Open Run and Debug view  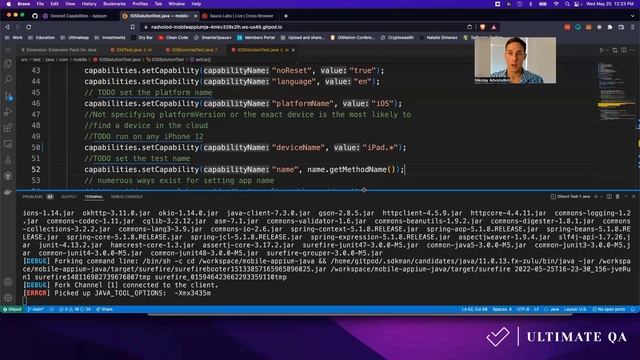point(8,112)
